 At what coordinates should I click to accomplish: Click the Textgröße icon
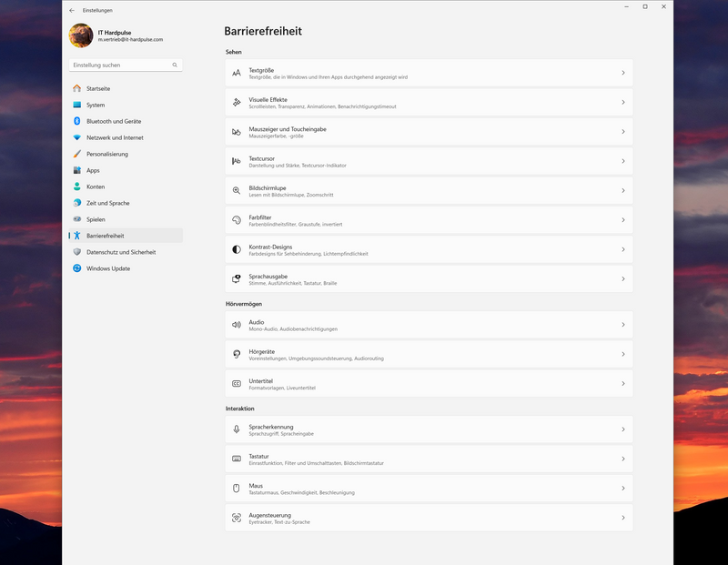pos(237,73)
